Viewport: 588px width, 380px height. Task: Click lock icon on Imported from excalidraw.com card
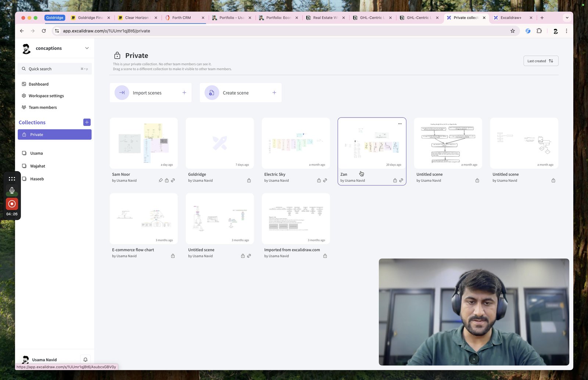click(325, 256)
